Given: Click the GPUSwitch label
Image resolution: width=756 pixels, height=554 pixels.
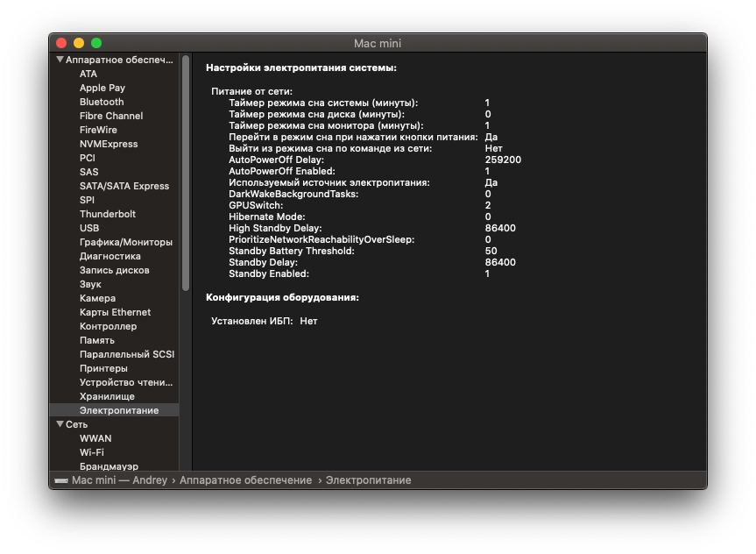Looking at the screenshot, I should [256, 205].
